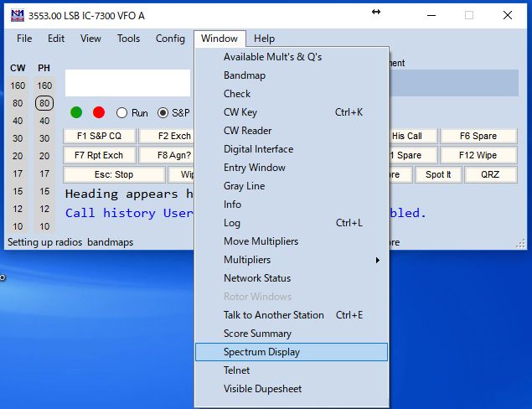The image size is (532, 409).
Task: Open Gray Line window
Action: pyautogui.click(x=292, y=186)
